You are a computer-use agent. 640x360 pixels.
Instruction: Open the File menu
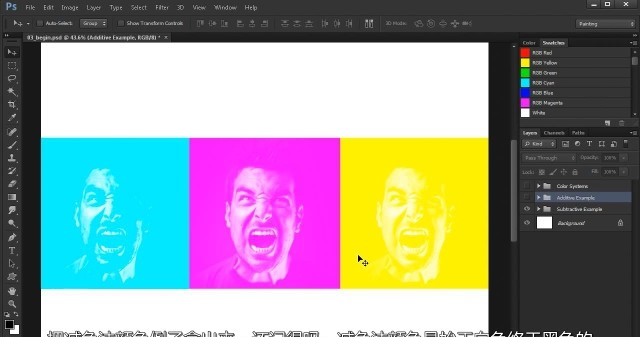(30, 7)
